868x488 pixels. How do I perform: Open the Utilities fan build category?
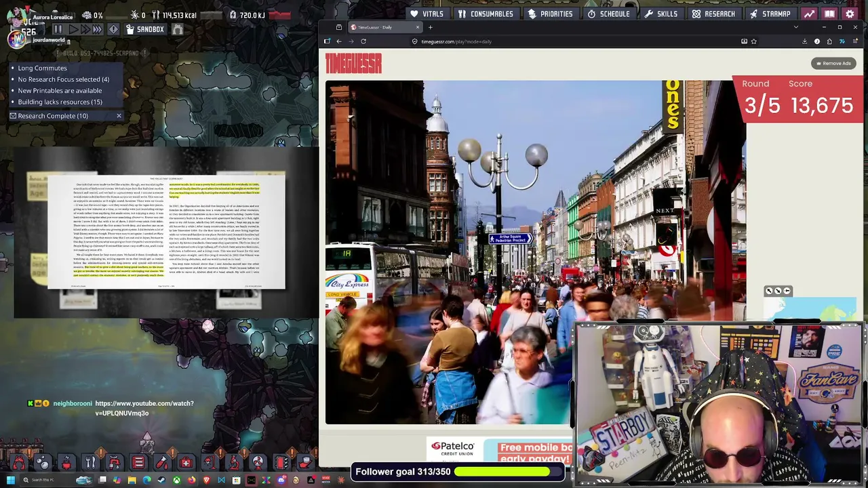click(258, 463)
